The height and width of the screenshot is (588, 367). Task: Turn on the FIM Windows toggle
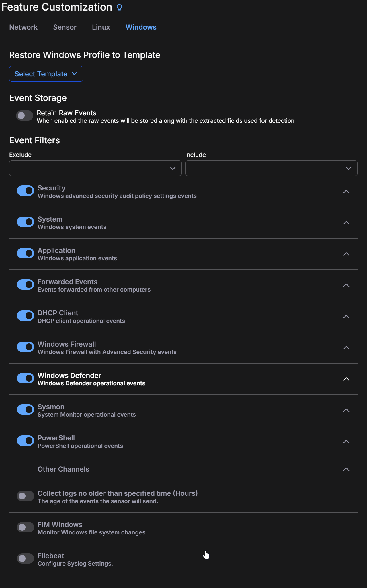pyautogui.click(x=26, y=528)
